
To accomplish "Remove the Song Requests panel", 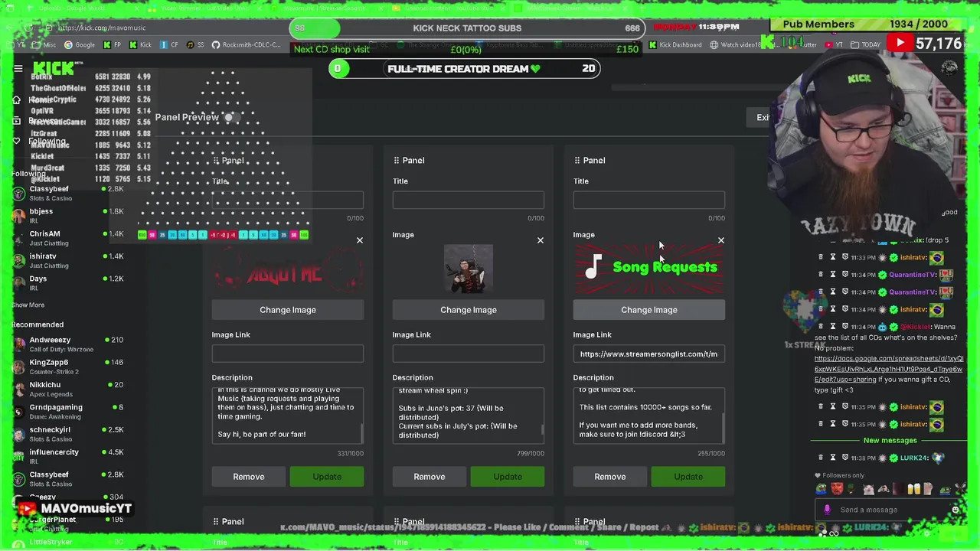I will coord(610,477).
